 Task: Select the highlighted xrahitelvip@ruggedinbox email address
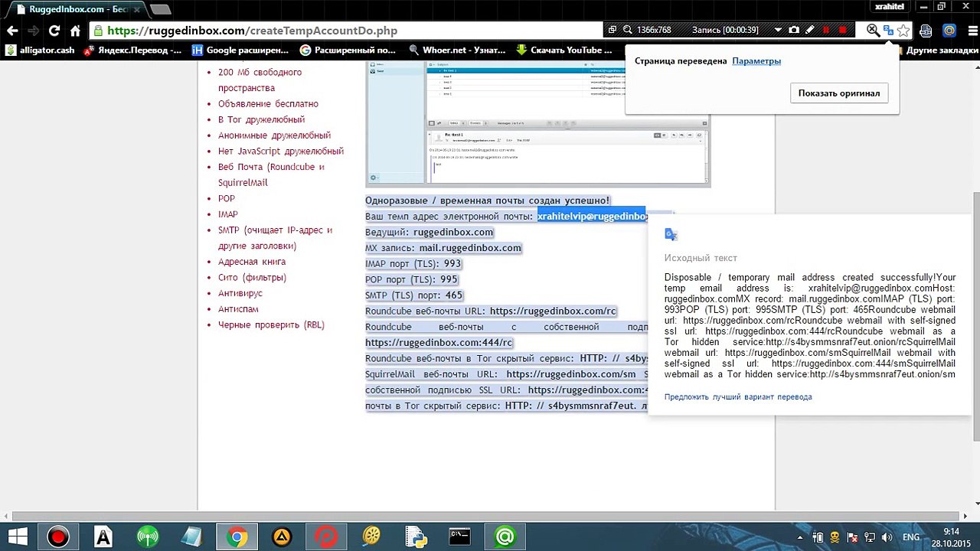pos(592,217)
